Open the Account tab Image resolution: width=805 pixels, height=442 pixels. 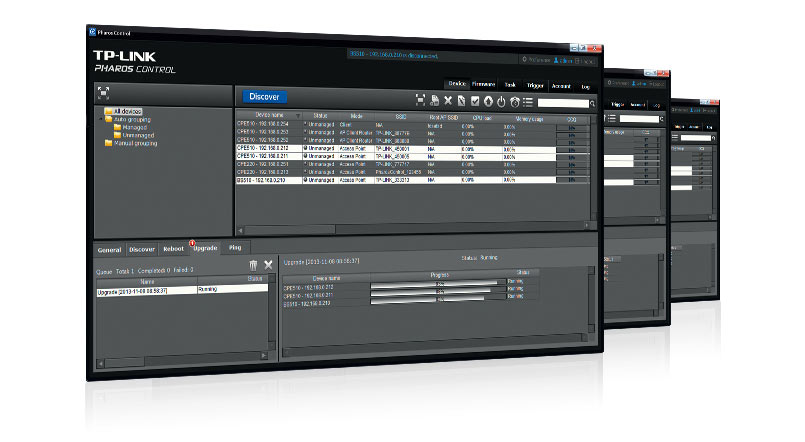(561, 86)
